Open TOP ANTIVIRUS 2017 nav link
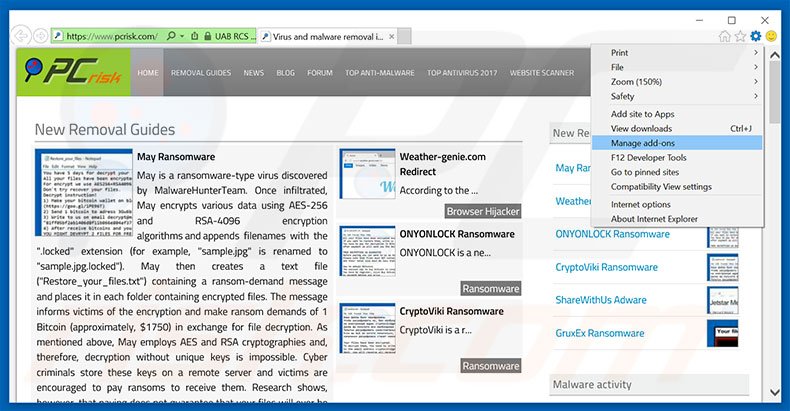This screenshot has height=411, width=790. click(x=462, y=73)
